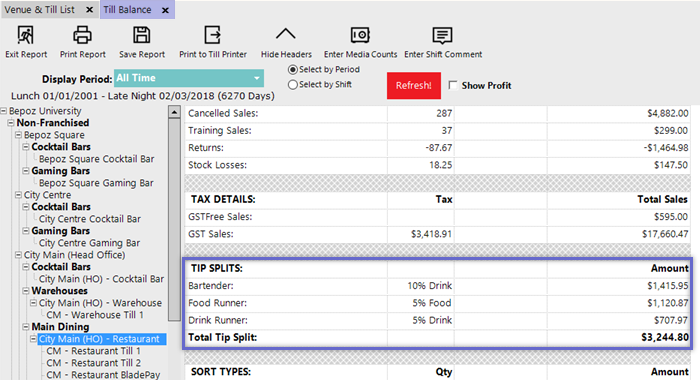Click the tree scrollbar up arrow
The height and width of the screenshot is (380, 700).
click(x=174, y=112)
